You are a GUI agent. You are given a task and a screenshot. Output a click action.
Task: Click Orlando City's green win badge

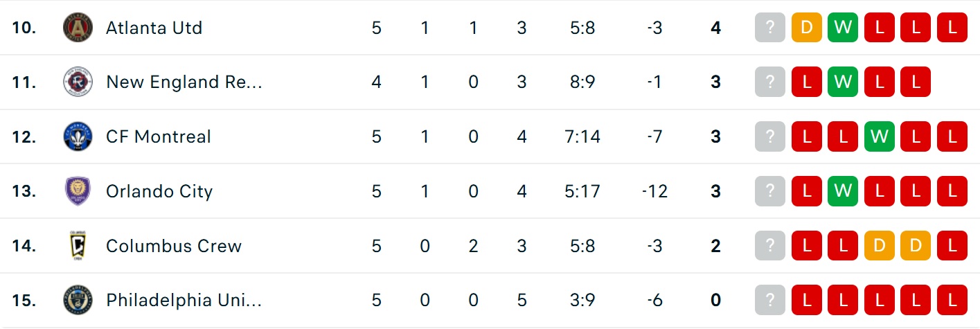point(843,191)
